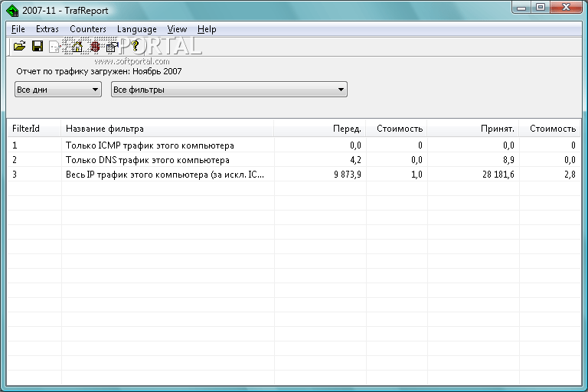Click the sent value 9 873,9

point(348,175)
